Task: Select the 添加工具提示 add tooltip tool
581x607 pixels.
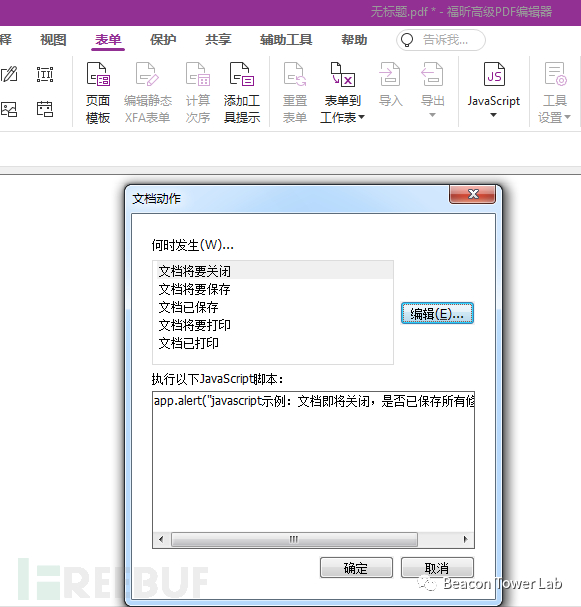Action: pyautogui.click(x=242, y=92)
